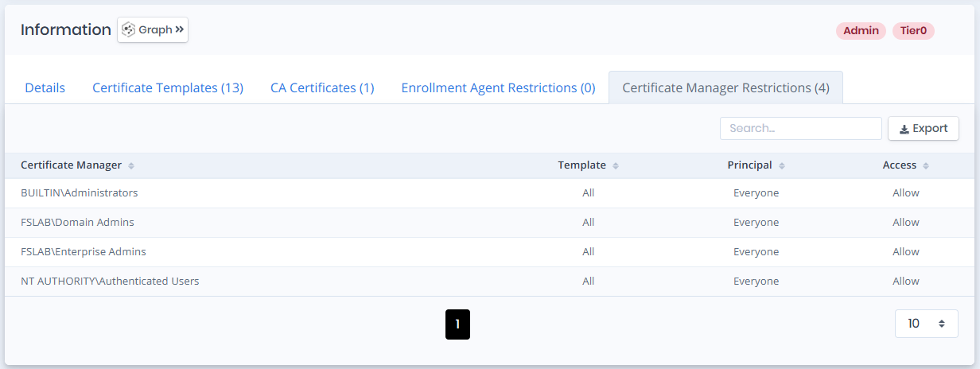Click the Tier0 badge
The image size is (980, 369).
pyautogui.click(x=913, y=31)
